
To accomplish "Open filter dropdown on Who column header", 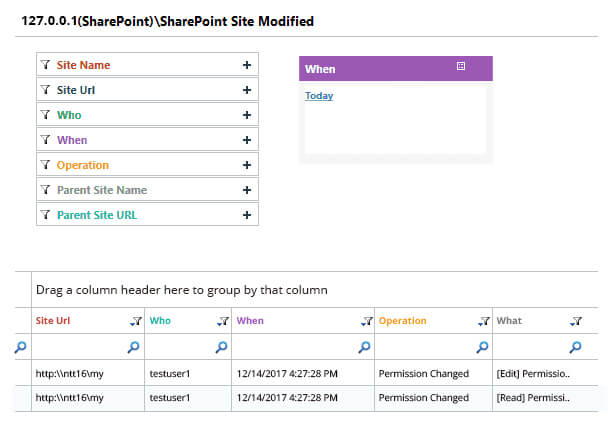I will [223, 321].
